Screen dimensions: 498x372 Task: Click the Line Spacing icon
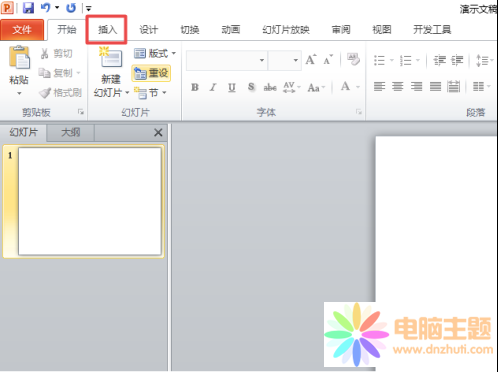pos(482,60)
